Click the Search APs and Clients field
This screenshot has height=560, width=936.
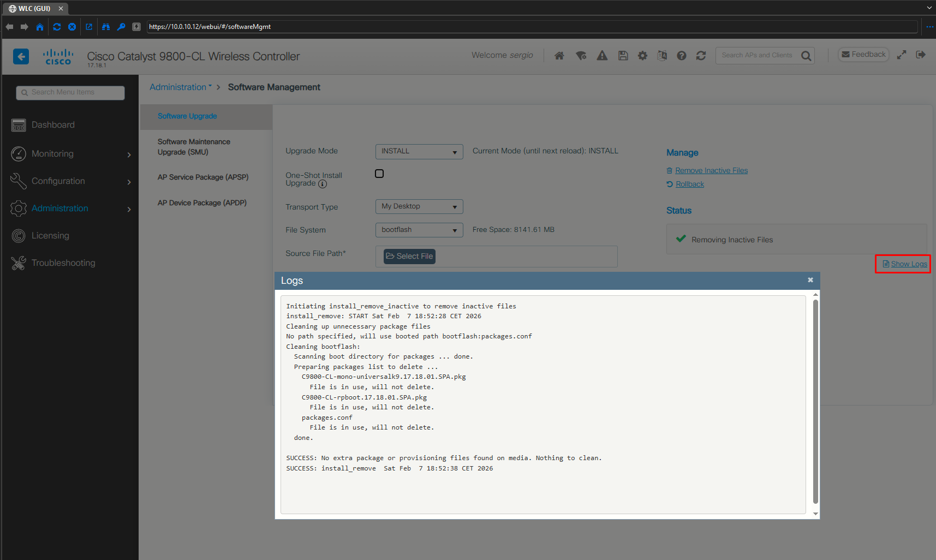click(758, 56)
